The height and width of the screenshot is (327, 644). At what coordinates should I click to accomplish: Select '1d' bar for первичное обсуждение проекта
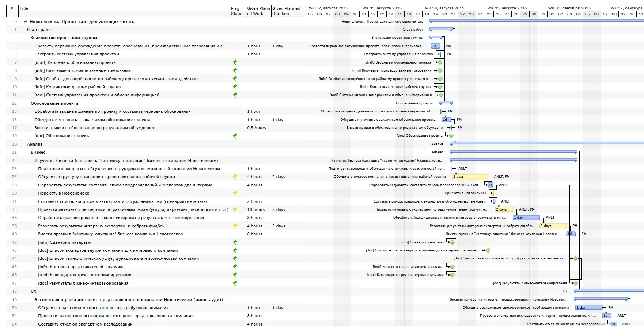click(x=436, y=46)
